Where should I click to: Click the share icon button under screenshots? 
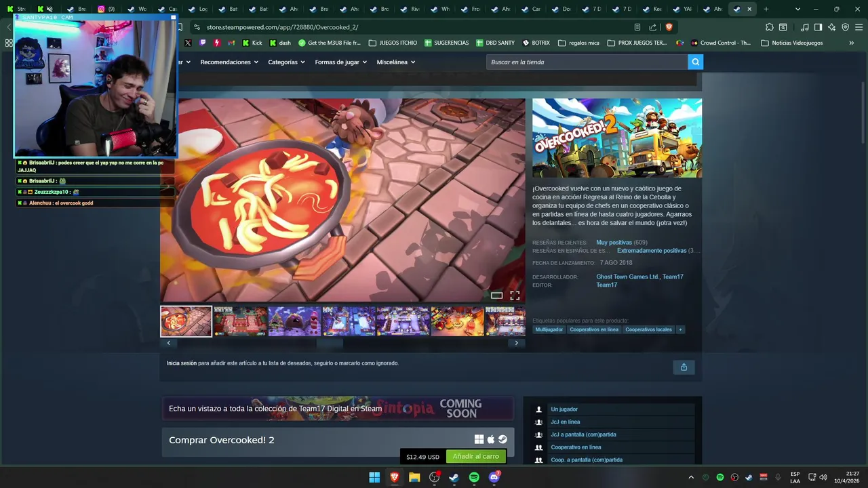[x=684, y=367]
